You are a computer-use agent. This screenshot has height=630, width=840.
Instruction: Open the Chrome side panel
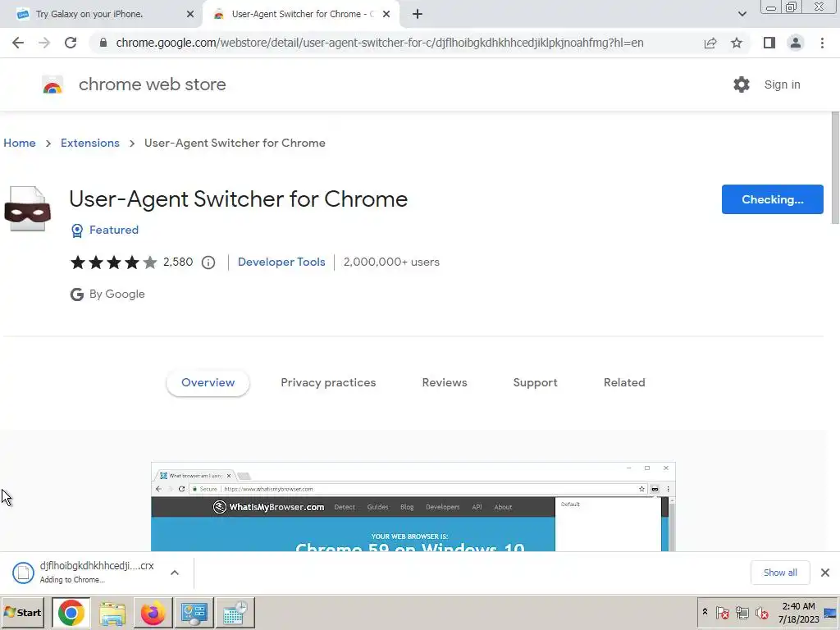[x=769, y=43]
